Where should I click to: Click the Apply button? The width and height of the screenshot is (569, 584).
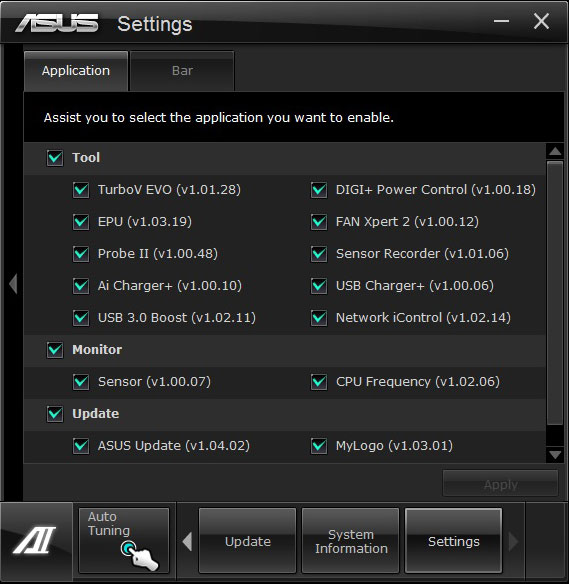point(500,484)
